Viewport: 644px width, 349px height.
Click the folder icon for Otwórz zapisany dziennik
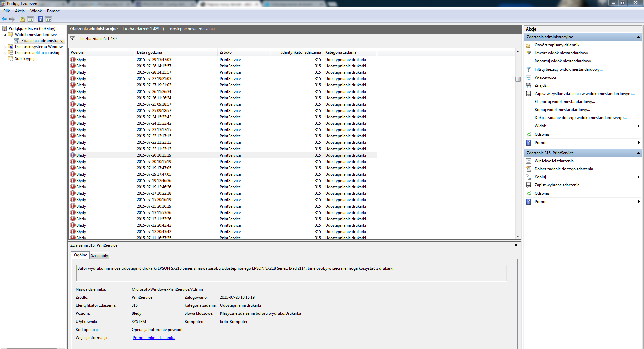(x=529, y=45)
